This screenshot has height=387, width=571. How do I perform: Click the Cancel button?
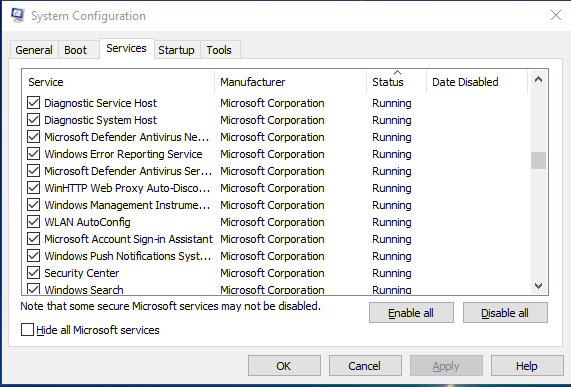pos(365,366)
